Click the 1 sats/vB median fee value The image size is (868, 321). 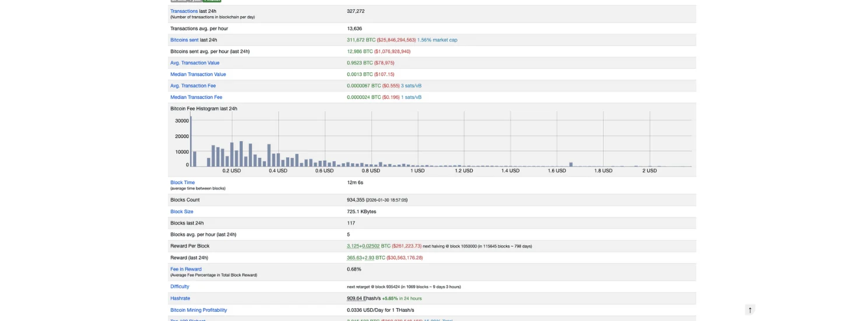point(411,97)
